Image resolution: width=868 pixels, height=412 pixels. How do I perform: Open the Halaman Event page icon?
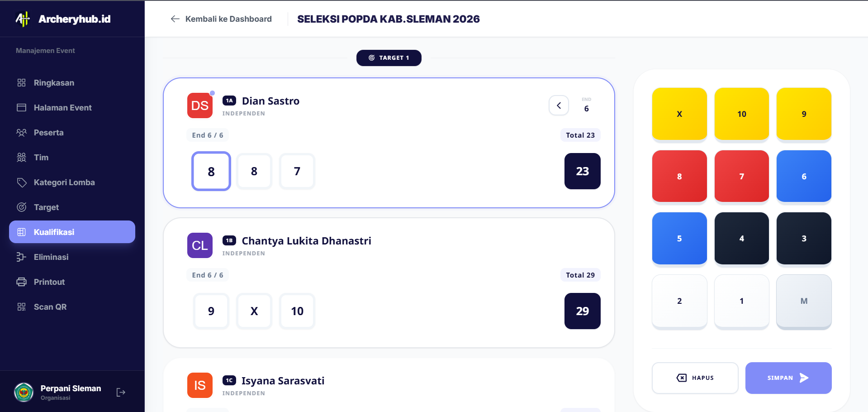coord(21,107)
